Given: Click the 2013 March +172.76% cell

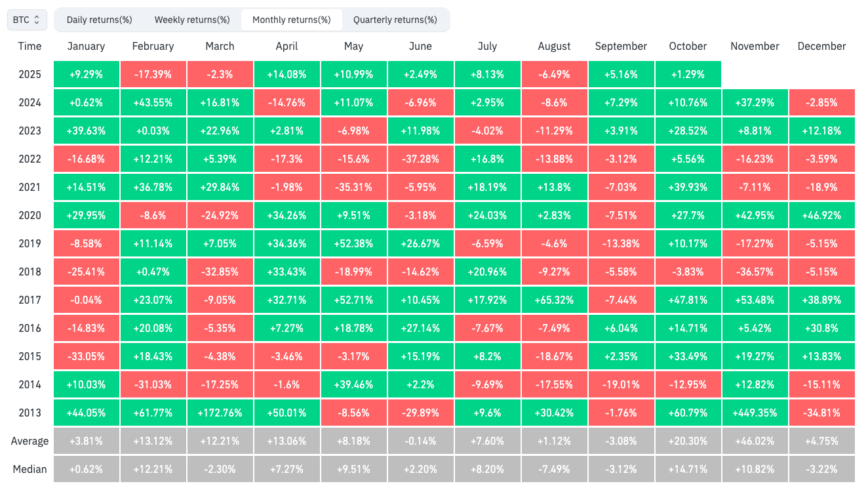Looking at the screenshot, I should tap(220, 413).
